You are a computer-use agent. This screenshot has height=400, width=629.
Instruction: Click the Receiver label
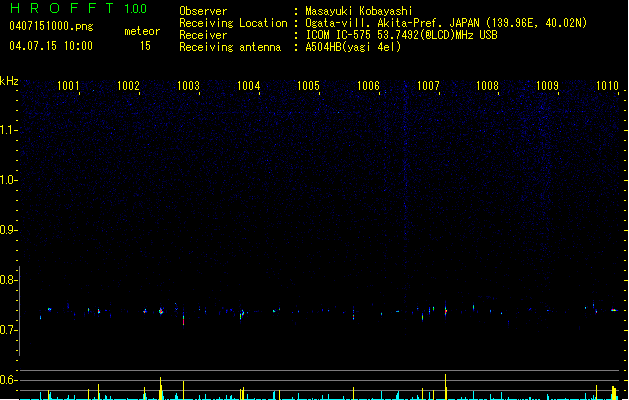[x=203, y=35]
